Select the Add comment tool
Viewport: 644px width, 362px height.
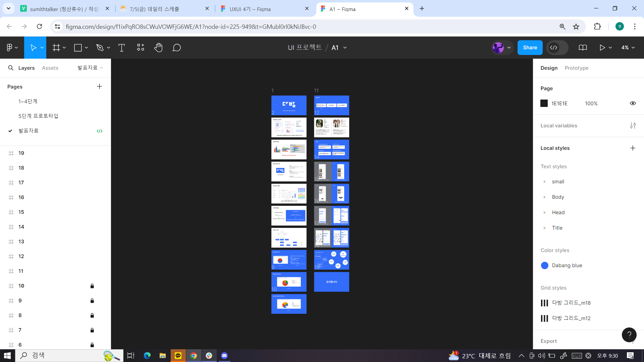click(x=177, y=48)
